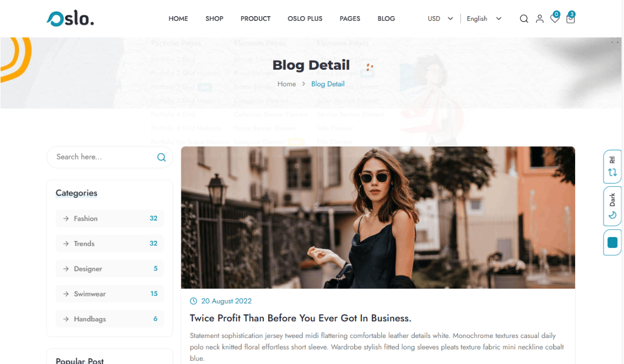Open the SHOP menu
This screenshot has width=624, height=364.
[214, 19]
